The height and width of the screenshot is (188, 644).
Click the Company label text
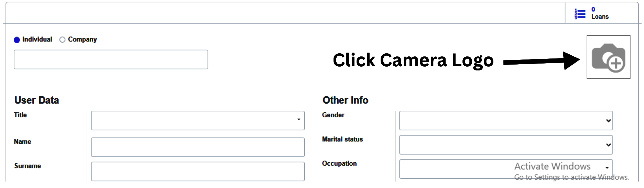pyautogui.click(x=83, y=40)
